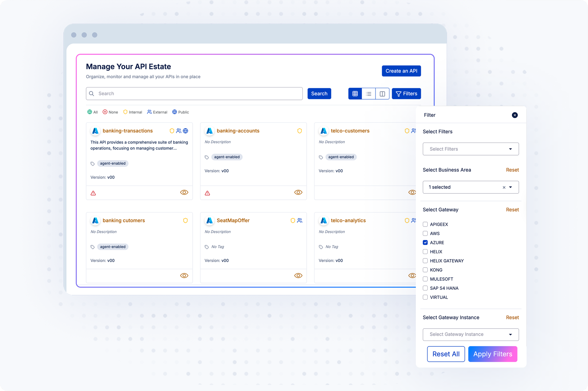Check the KONG gateway checkbox
Viewport: 588px width, 391px height.
click(x=425, y=270)
